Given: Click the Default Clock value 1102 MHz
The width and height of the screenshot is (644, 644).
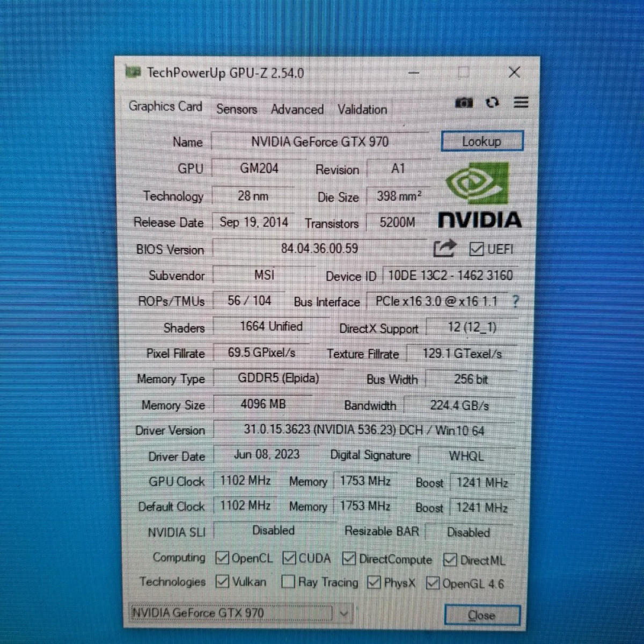Looking at the screenshot, I should (246, 506).
